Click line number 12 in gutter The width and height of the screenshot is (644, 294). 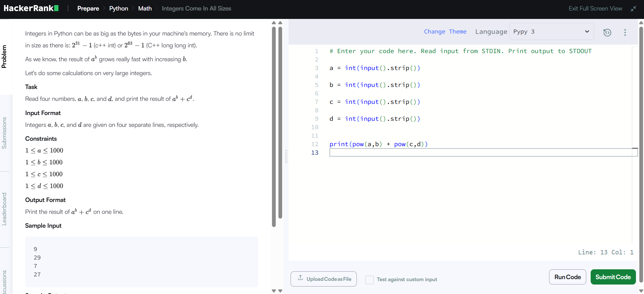[x=315, y=144]
